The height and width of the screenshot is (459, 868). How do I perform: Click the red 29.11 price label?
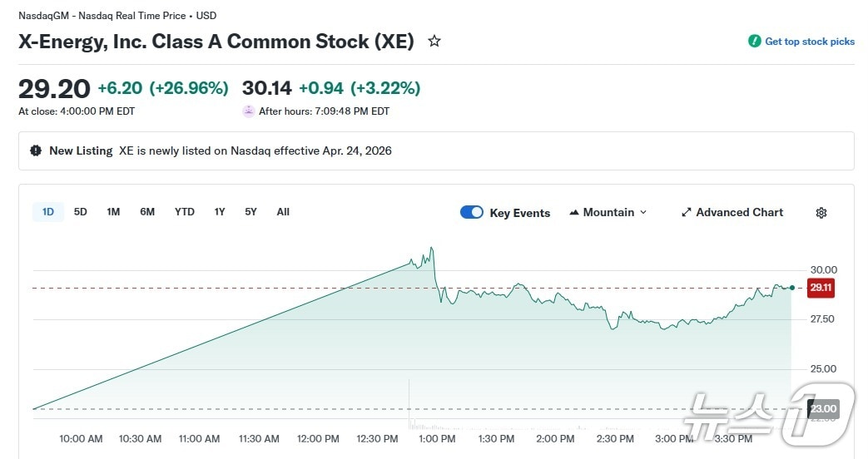point(821,288)
